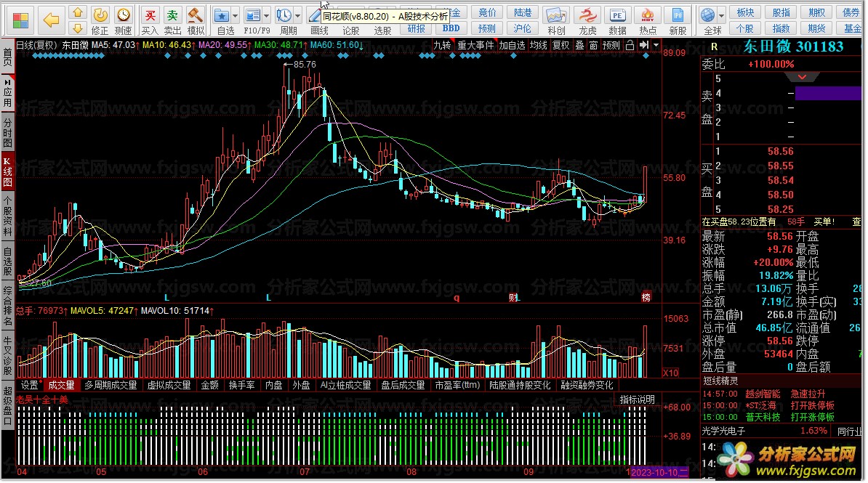Switch to 融资融券变化 tab
Image resolution: width=868 pixels, height=483 pixels.
[x=587, y=385]
